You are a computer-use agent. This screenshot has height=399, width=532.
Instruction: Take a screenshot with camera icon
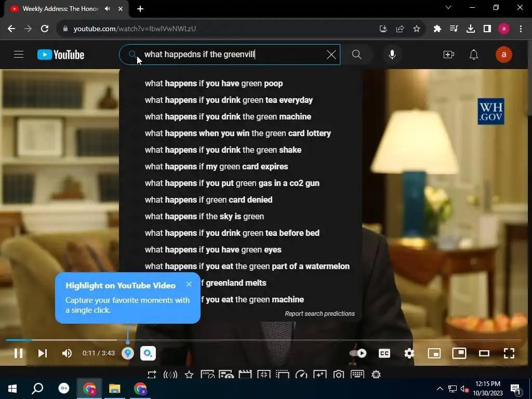(339, 375)
